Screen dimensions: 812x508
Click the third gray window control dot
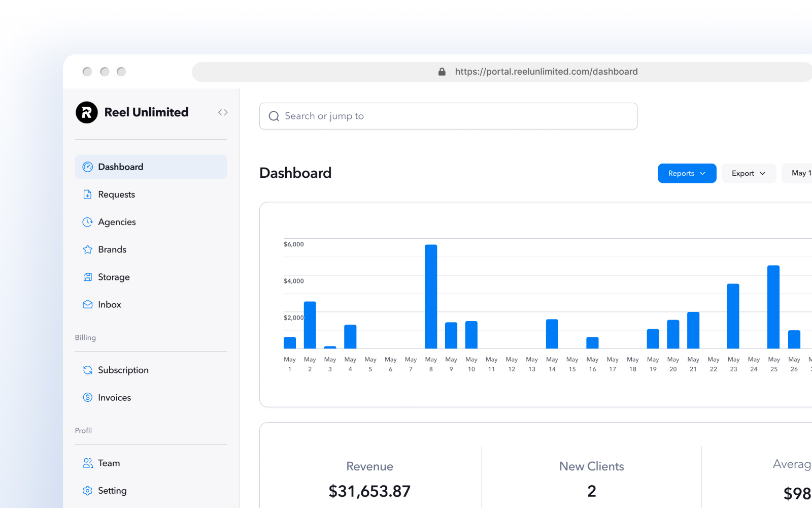pyautogui.click(x=121, y=72)
